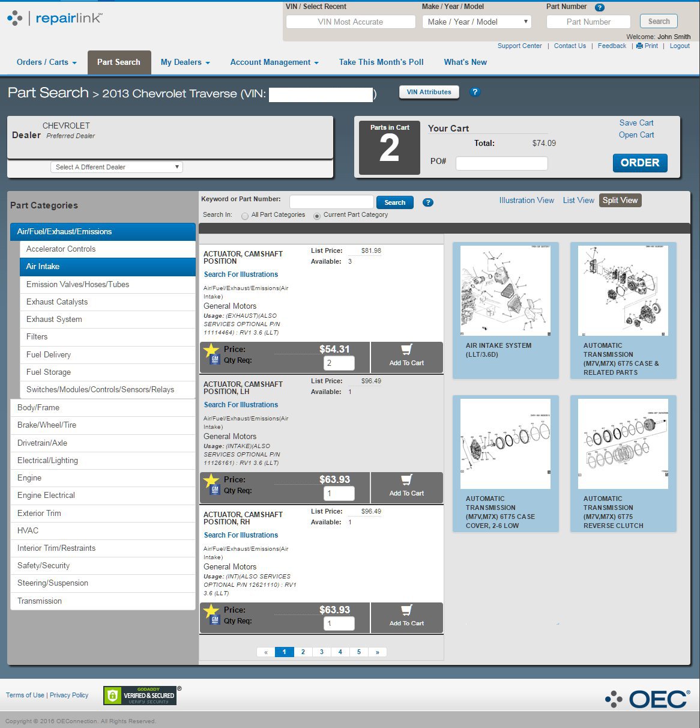Click the GoDaddy Verified & Secured badge
The image size is (700, 728).
[140, 696]
